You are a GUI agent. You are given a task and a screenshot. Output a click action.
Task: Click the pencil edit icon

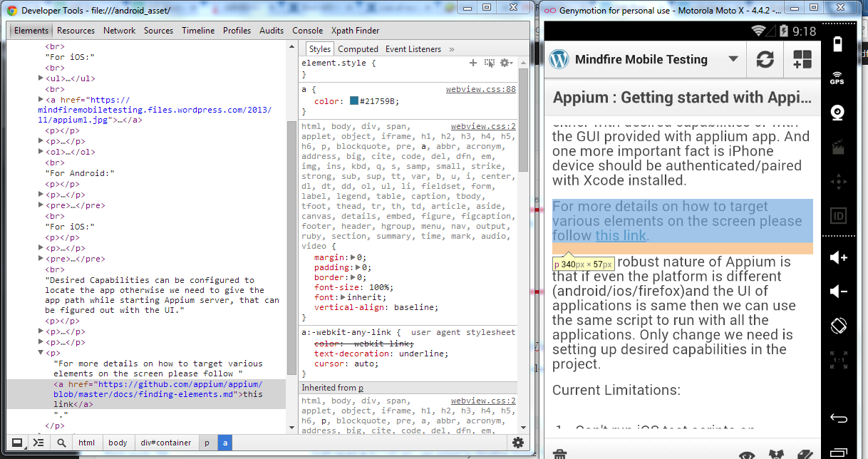[804, 454]
